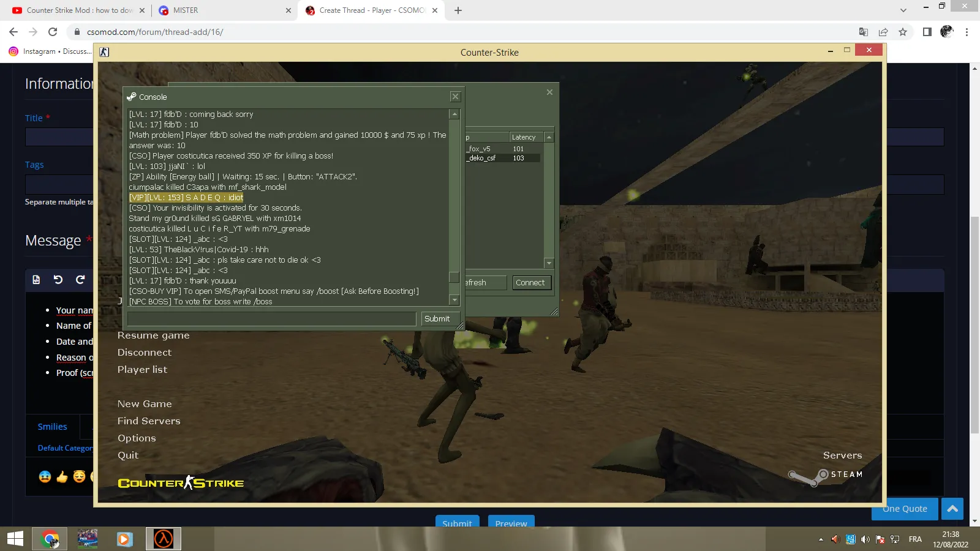
Task: Click the One Quote button
Action: click(x=905, y=509)
